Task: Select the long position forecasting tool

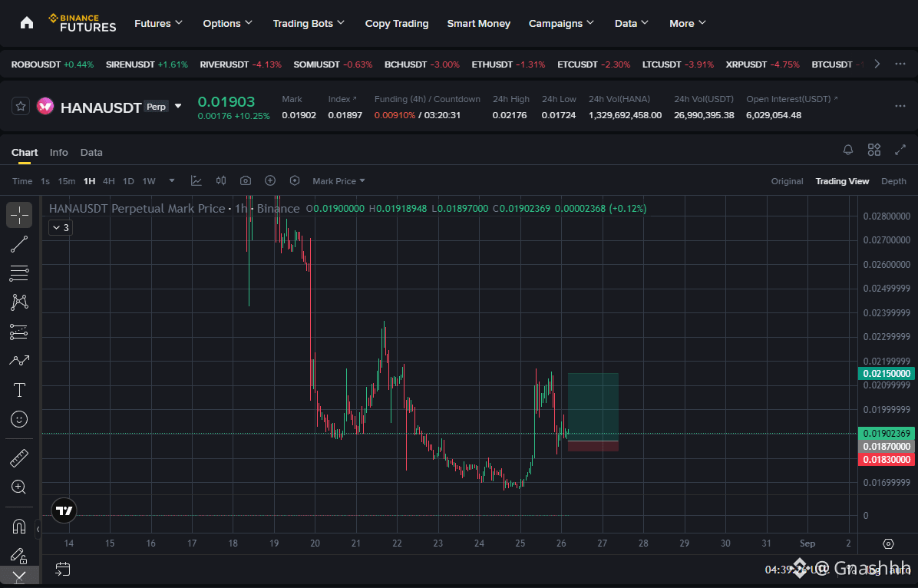Action: (19, 332)
